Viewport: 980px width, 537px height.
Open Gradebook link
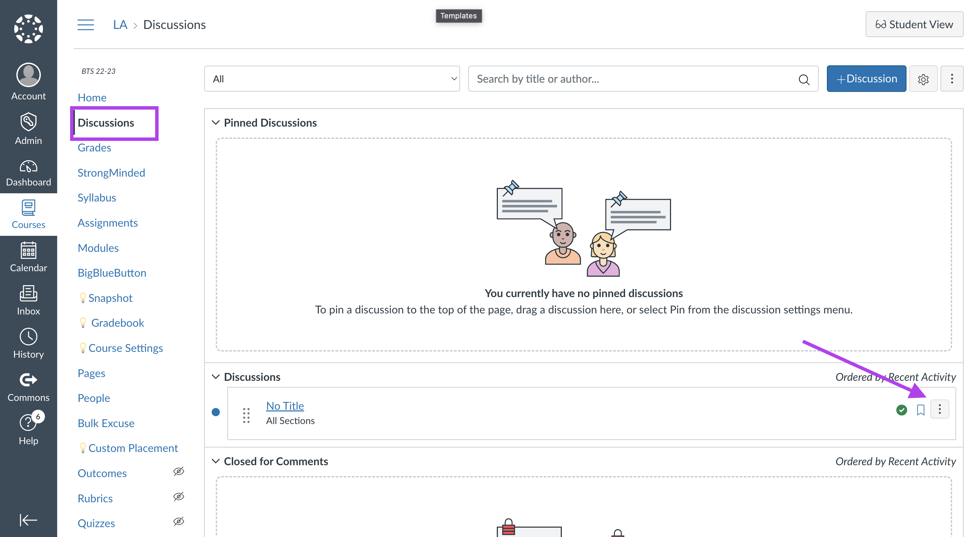(117, 323)
